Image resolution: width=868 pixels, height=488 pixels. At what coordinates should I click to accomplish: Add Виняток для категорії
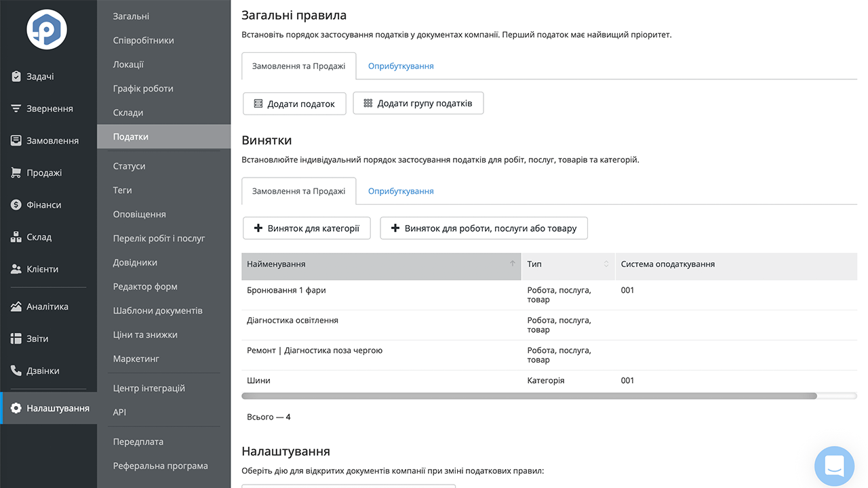click(307, 228)
